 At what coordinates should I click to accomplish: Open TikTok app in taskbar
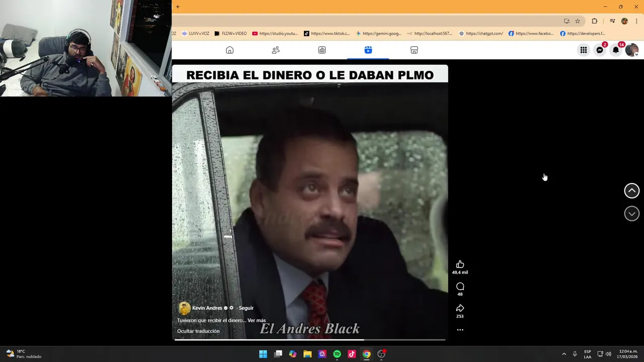(x=352, y=354)
